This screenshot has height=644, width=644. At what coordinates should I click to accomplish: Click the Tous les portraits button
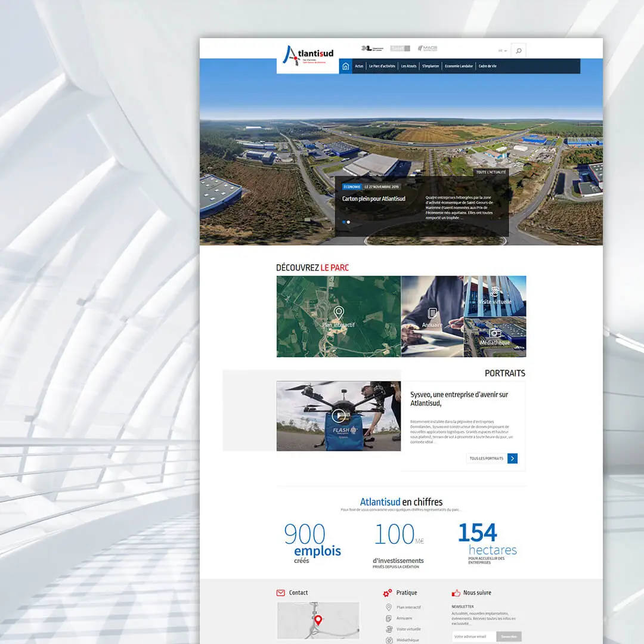[491, 459]
